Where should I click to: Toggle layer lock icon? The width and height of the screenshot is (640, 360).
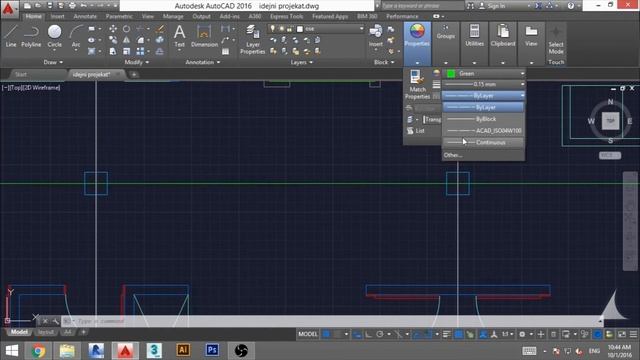click(290, 29)
